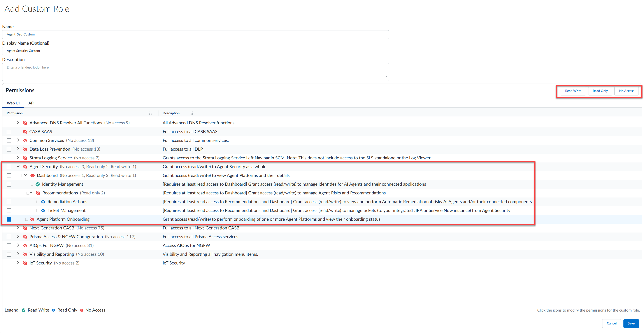
Task: Select the Common Services checkbox
Action: pyautogui.click(x=9, y=140)
